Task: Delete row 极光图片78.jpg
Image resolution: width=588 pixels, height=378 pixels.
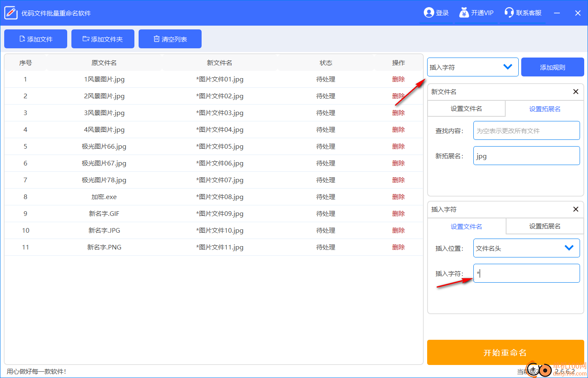Action: (399, 180)
